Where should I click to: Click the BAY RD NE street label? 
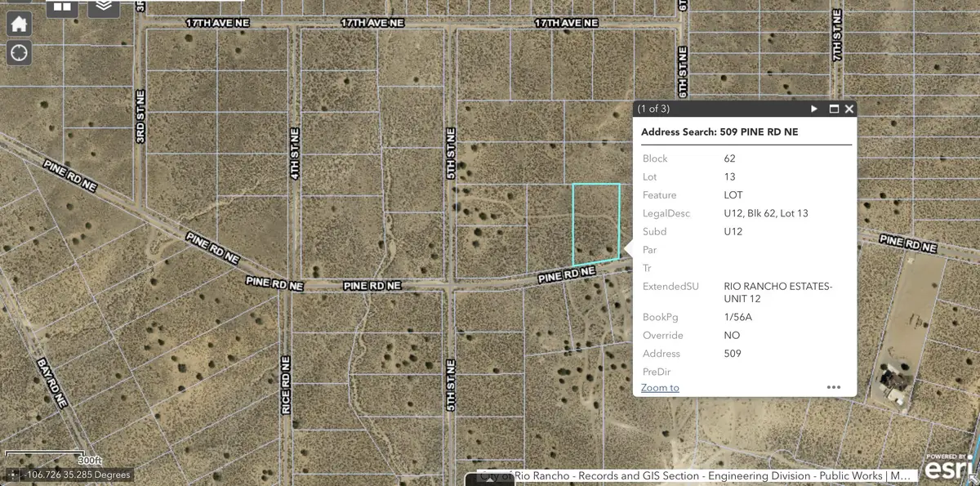(54, 383)
